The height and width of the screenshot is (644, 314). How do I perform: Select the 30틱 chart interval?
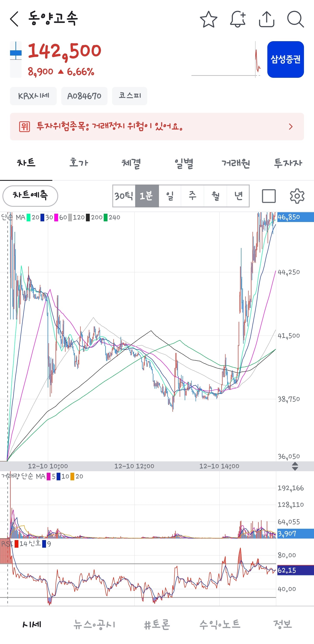(124, 196)
